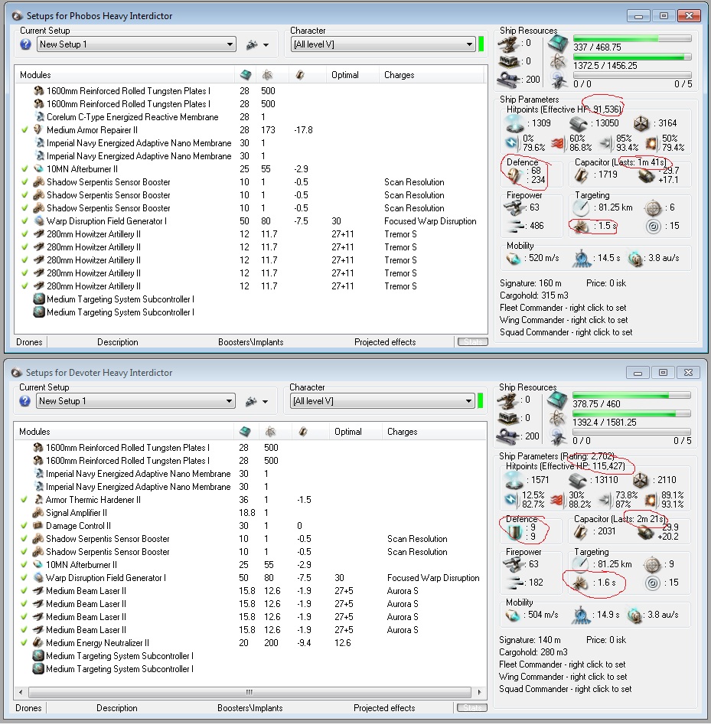Open Drones tab in Devoter window
This screenshot has width=711, height=728.
click(x=28, y=708)
